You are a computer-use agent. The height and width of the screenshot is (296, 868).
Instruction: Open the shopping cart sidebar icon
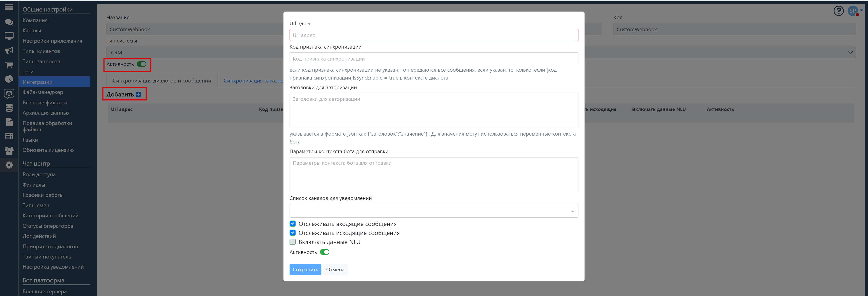(9, 65)
